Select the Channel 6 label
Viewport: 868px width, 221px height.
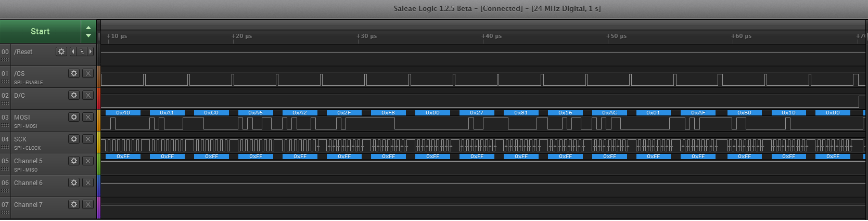click(x=28, y=183)
